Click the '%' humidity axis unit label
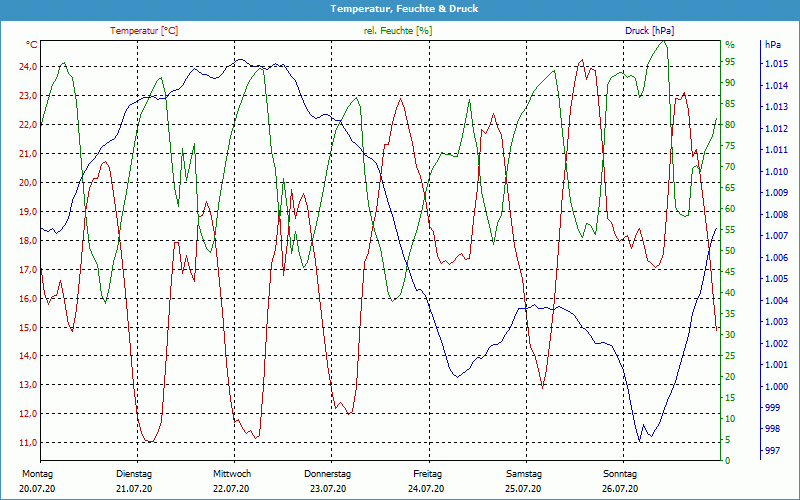800x500 pixels. (x=730, y=45)
